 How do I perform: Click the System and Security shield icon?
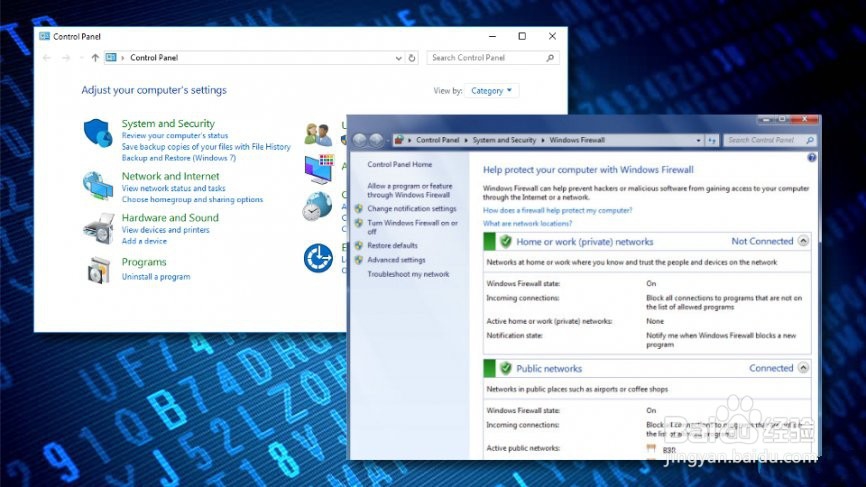click(98, 133)
